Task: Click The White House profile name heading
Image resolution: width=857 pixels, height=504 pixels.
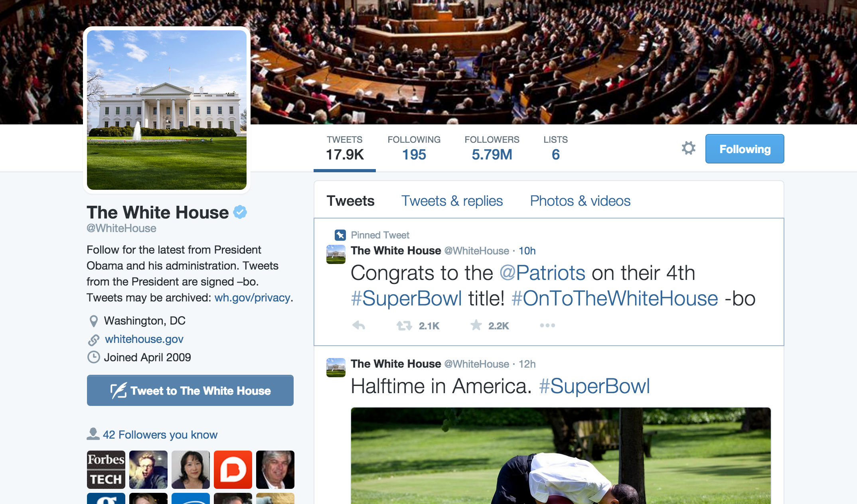Action: (x=158, y=213)
